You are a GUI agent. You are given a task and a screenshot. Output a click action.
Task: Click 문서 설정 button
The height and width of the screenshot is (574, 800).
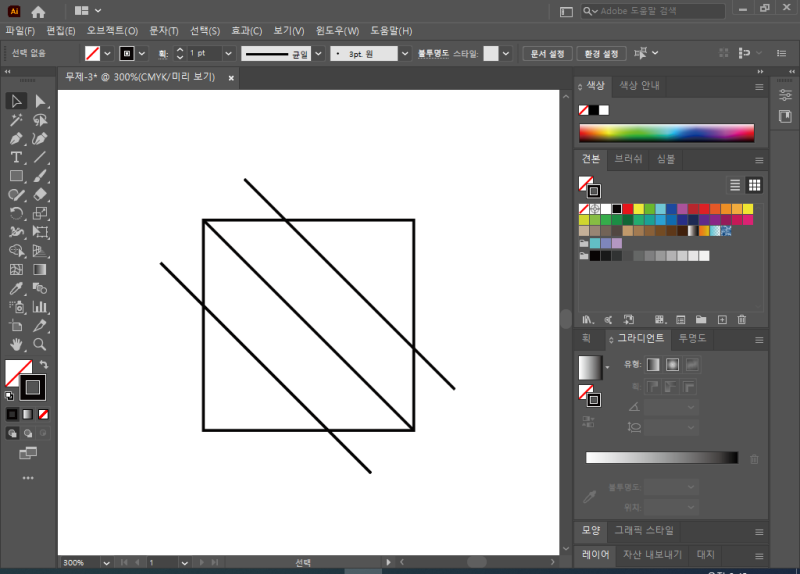click(x=547, y=54)
